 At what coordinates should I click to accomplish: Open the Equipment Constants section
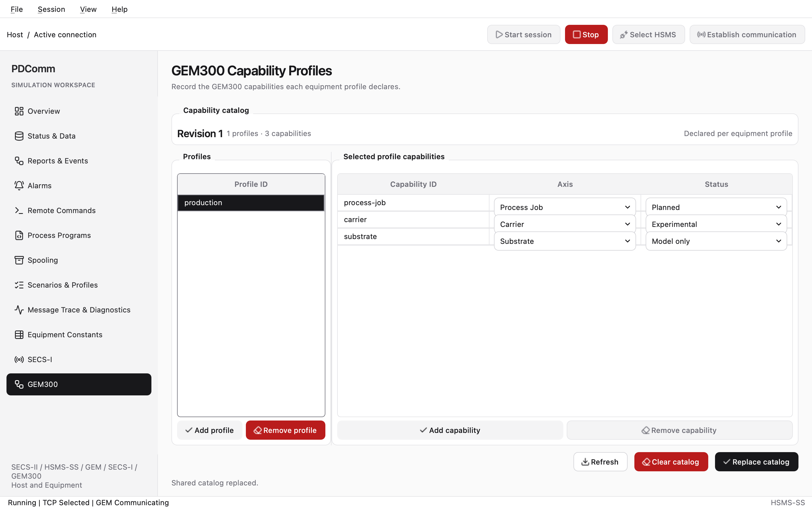[x=79, y=335]
